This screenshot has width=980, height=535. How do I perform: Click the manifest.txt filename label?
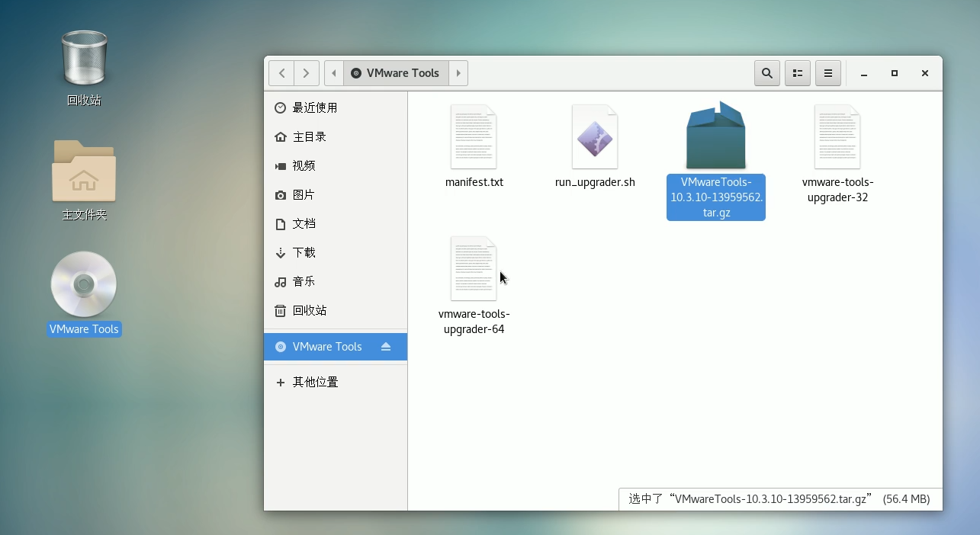pyautogui.click(x=474, y=183)
